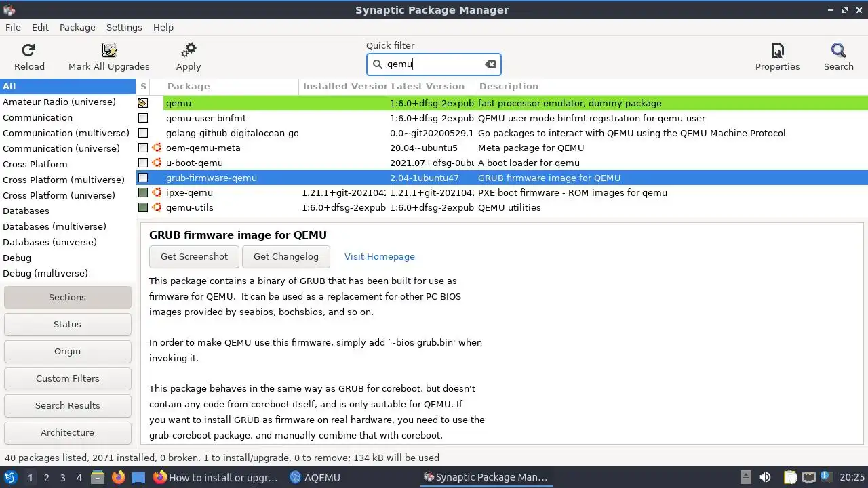
Task: Click the Mark All Upgrades icon
Action: (109, 50)
